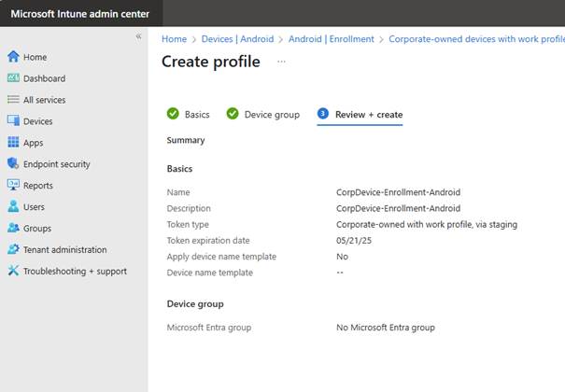Click the All services list icon
The height and width of the screenshot is (392, 565).
13,99
